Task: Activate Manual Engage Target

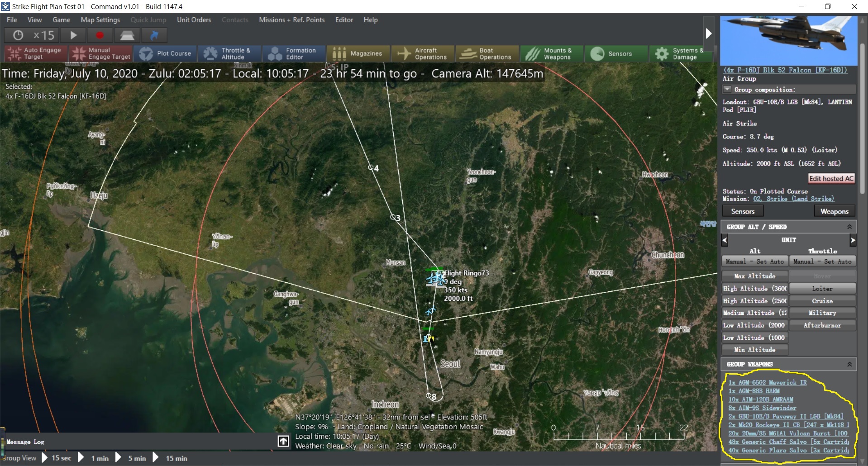Action: pyautogui.click(x=100, y=53)
